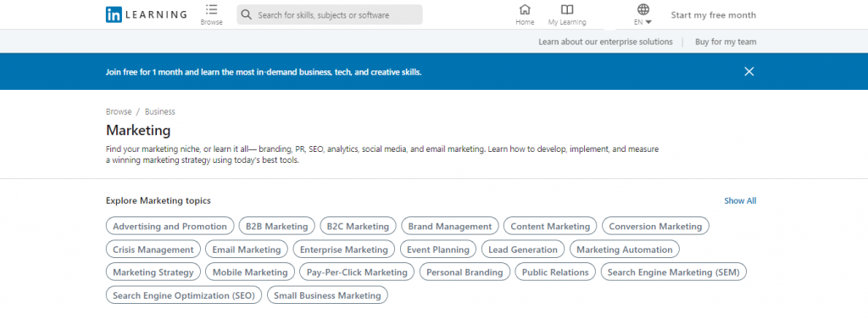The width and height of the screenshot is (868, 320).
Task: Open My Learning book icon
Action: (567, 9)
